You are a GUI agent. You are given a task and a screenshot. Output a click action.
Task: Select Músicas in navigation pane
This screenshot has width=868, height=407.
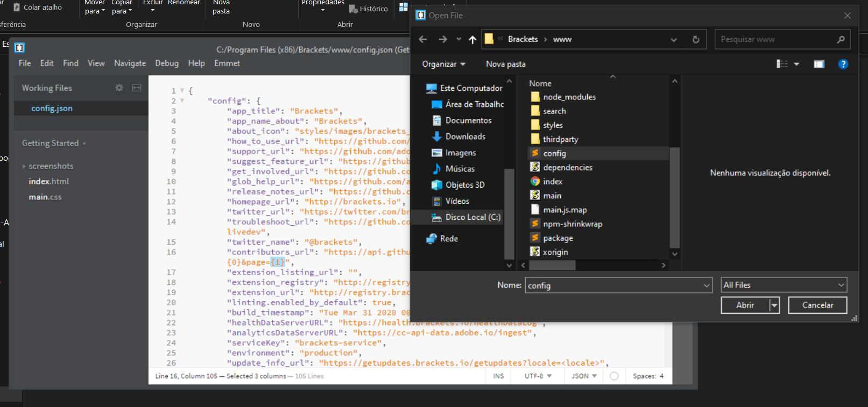pos(453,169)
